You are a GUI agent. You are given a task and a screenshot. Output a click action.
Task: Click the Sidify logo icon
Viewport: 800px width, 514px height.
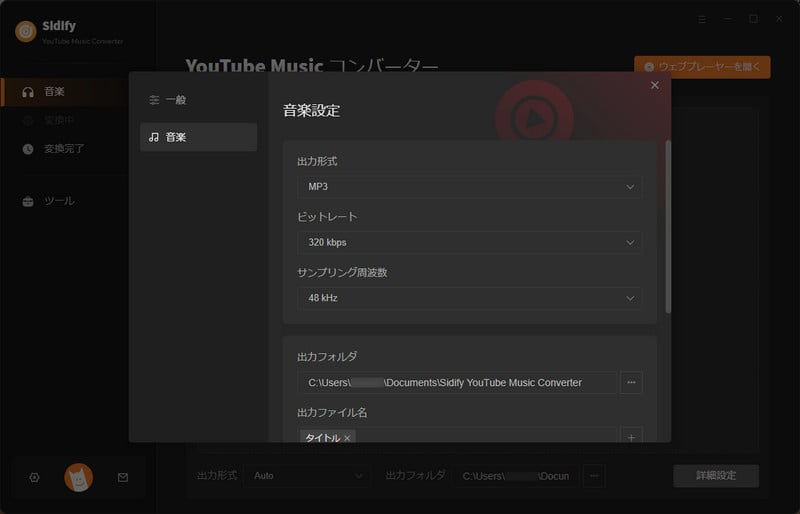[26, 31]
